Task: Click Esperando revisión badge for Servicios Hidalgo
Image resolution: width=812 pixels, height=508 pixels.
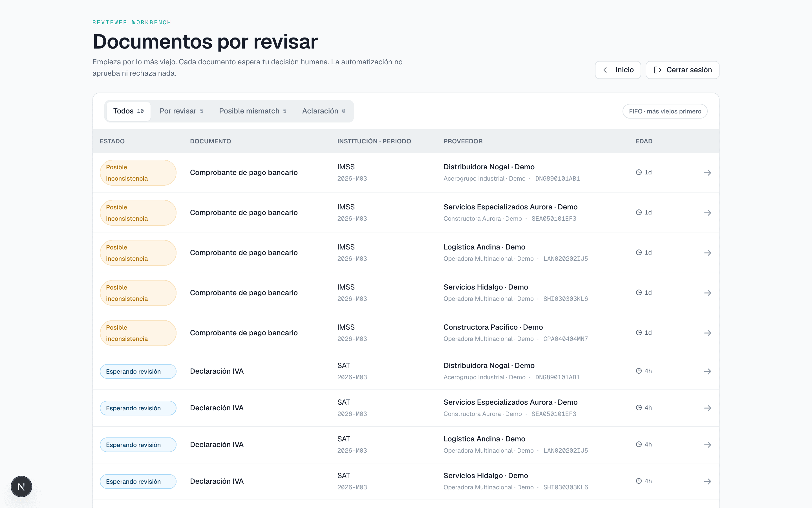Action: click(x=138, y=481)
